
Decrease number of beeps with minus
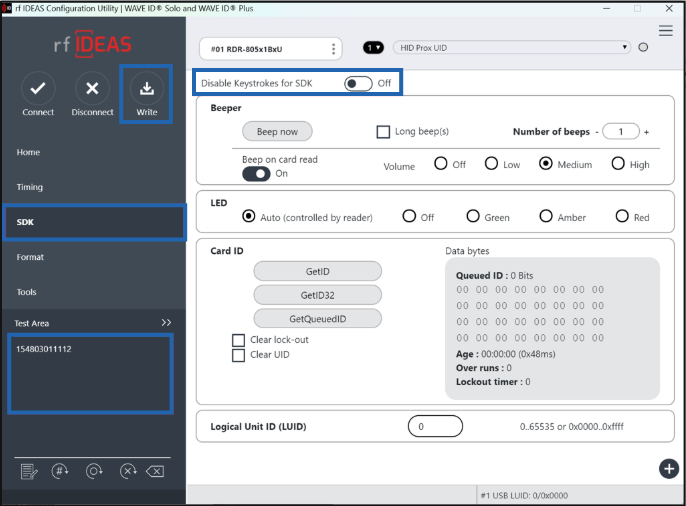[x=597, y=132]
